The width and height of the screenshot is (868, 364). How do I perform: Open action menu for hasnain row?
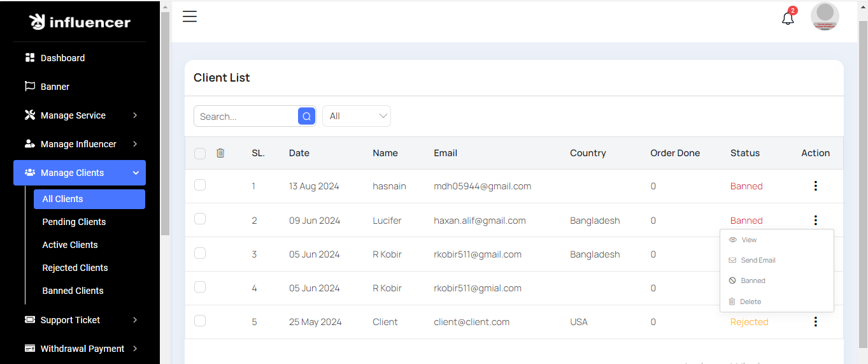(x=815, y=186)
